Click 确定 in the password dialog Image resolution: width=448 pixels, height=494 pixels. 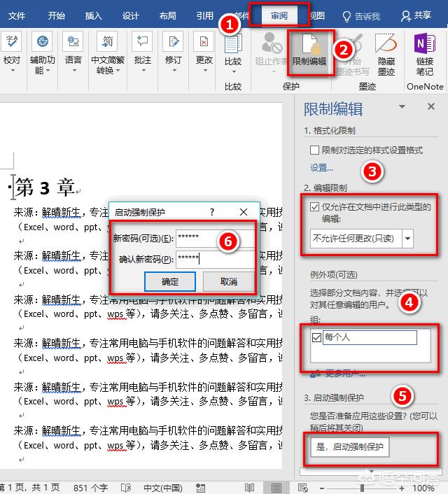[170, 281]
